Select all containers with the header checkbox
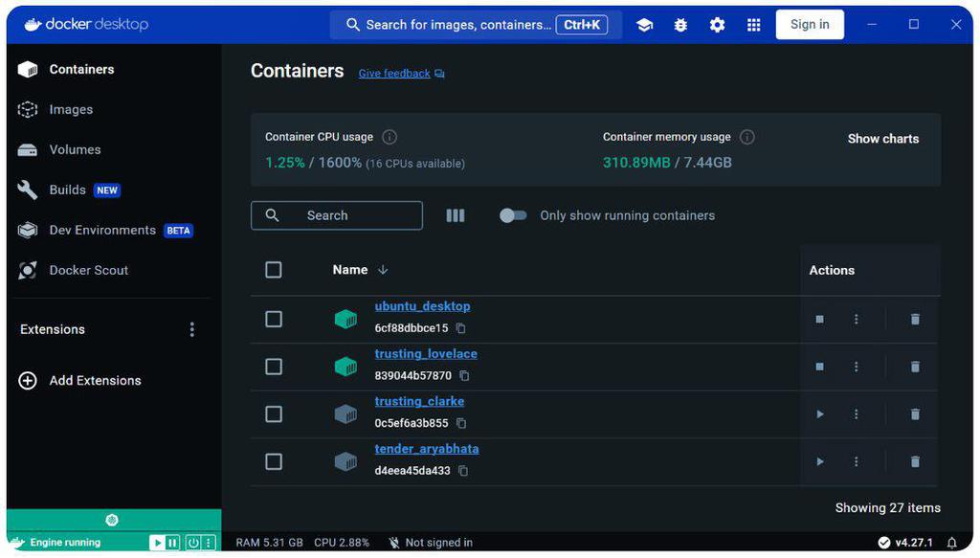This screenshot has width=980, height=558. point(274,270)
